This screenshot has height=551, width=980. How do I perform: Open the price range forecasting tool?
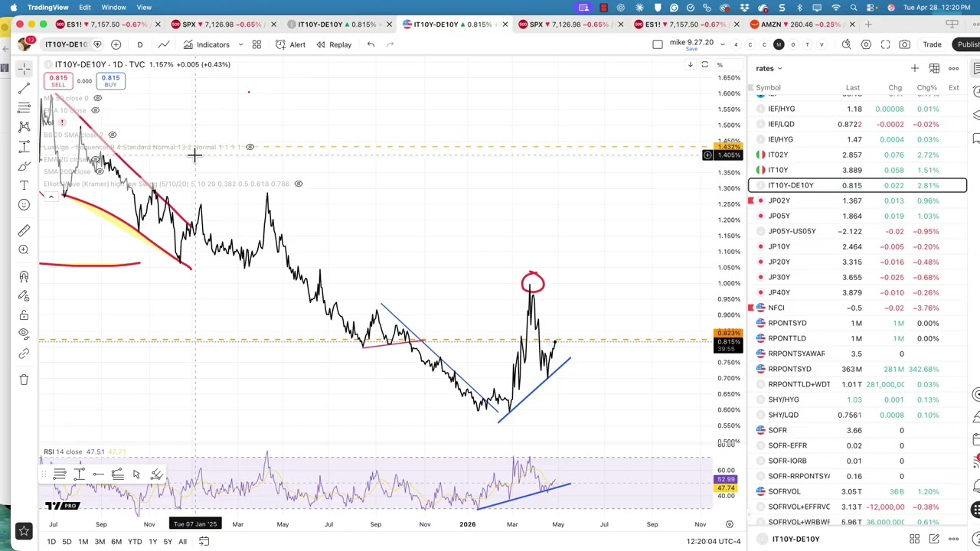click(24, 146)
